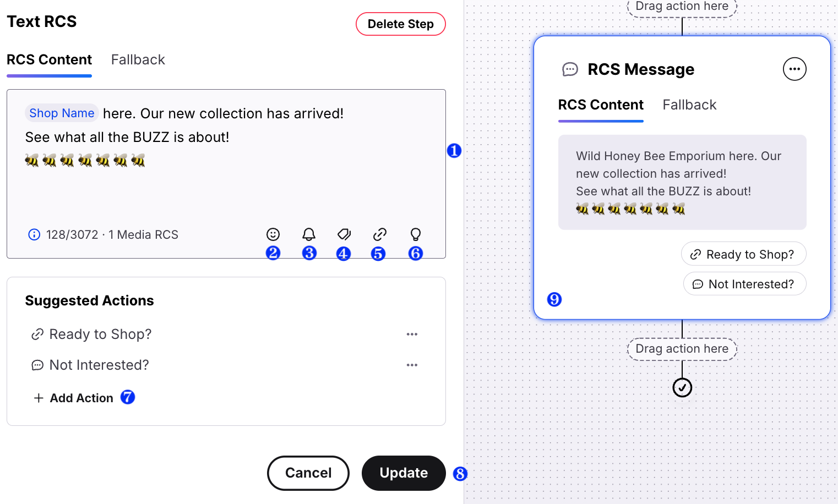Click the lower Drag action here placeholder

pos(682,349)
